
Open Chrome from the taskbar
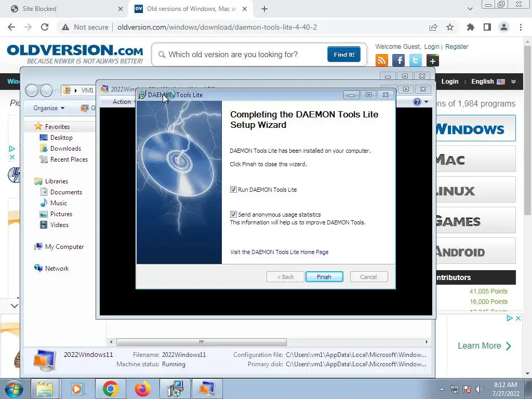coord(110,389)
